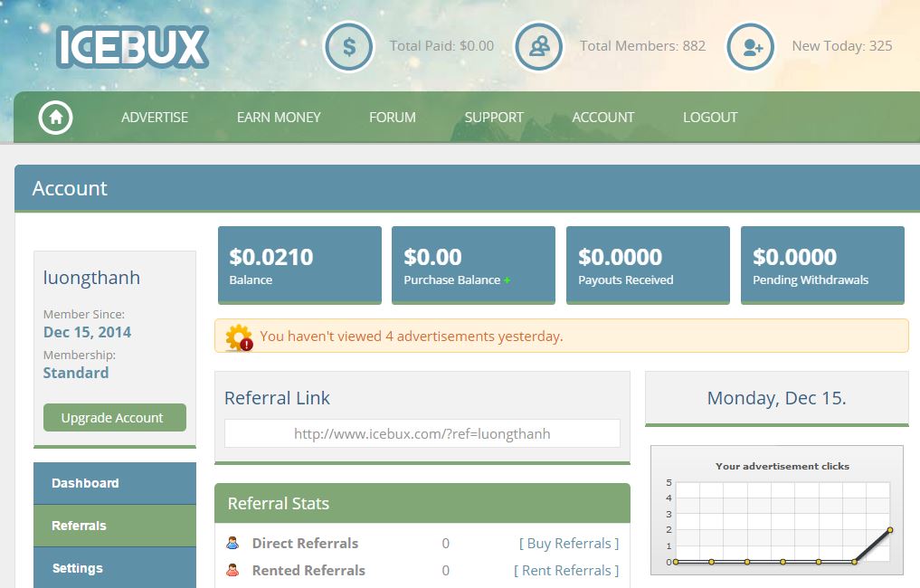The width and height of the screenshot is (920, 588).
Task: Select Dashboard in the sidebar
Action: 115,483
